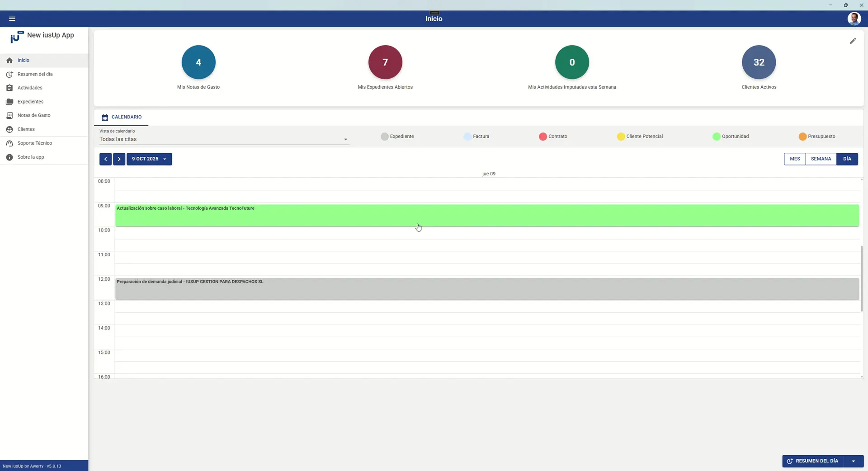The image size is (868, 471).
Task: Go to the next day arrow
Action: pos(119,159)
